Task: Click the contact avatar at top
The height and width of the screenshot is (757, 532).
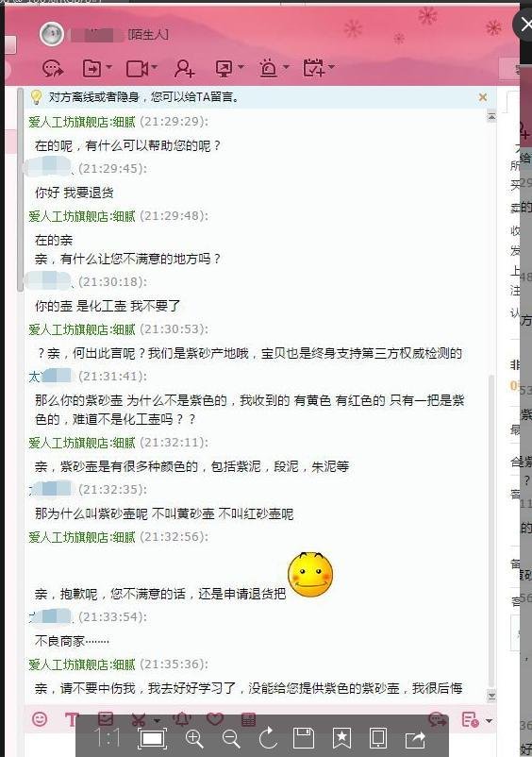Action: [52, 34]
